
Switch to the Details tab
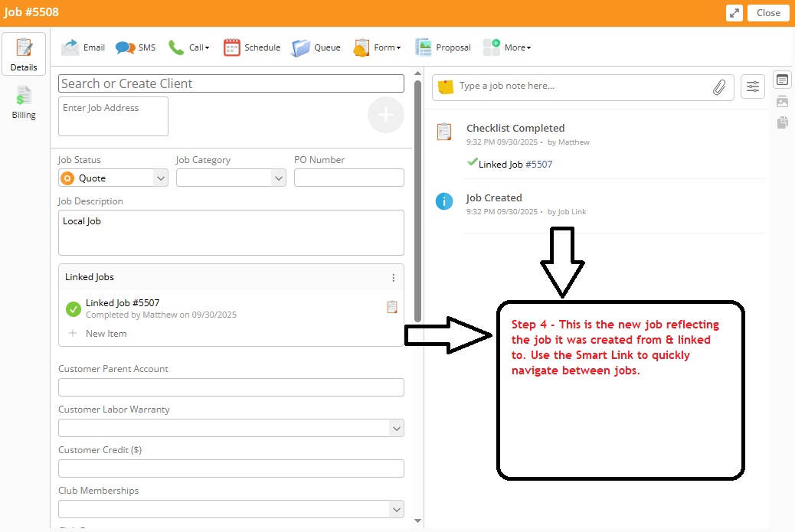(24, 54)
